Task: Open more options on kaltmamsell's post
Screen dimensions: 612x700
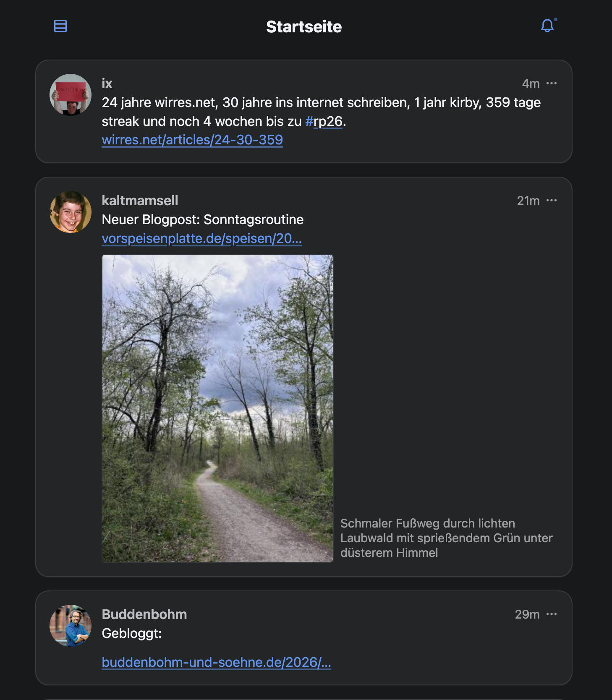Action: click(x=552, y=200)
